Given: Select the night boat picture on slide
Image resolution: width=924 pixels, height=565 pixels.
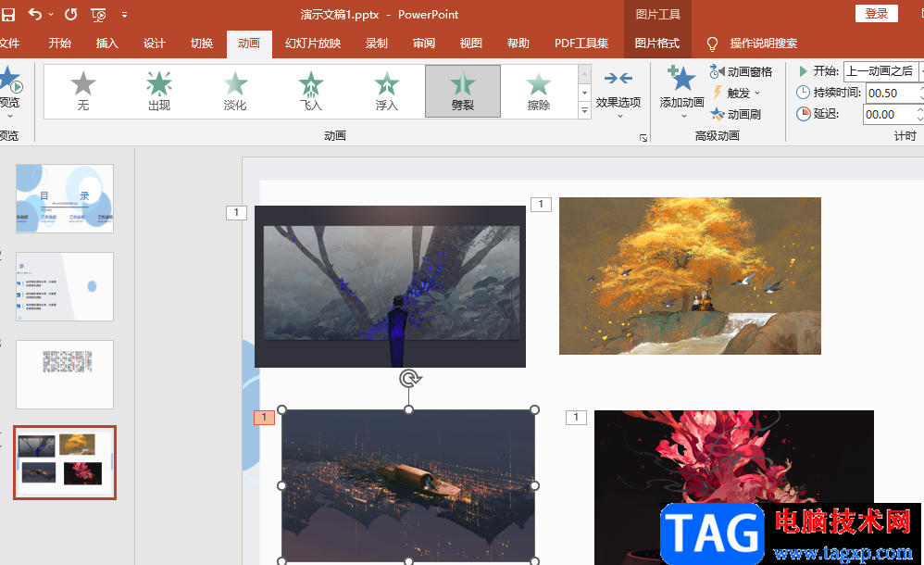Looking at the screenshot, I should click(x=408, y=486).
